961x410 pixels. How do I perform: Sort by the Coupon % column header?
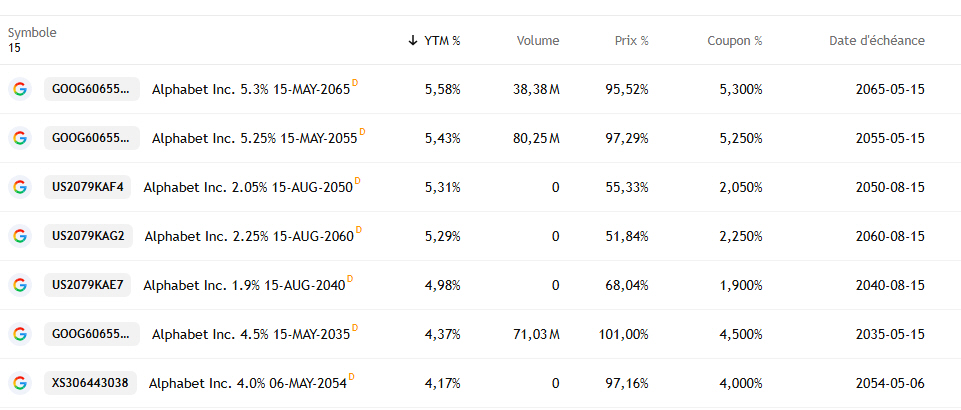[x=734, y=41]
